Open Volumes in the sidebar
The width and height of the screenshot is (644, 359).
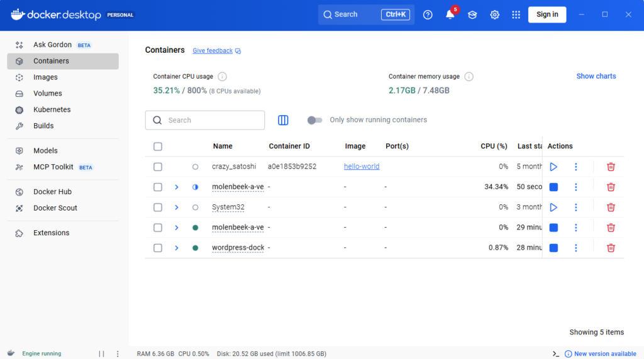pos(47,94)
